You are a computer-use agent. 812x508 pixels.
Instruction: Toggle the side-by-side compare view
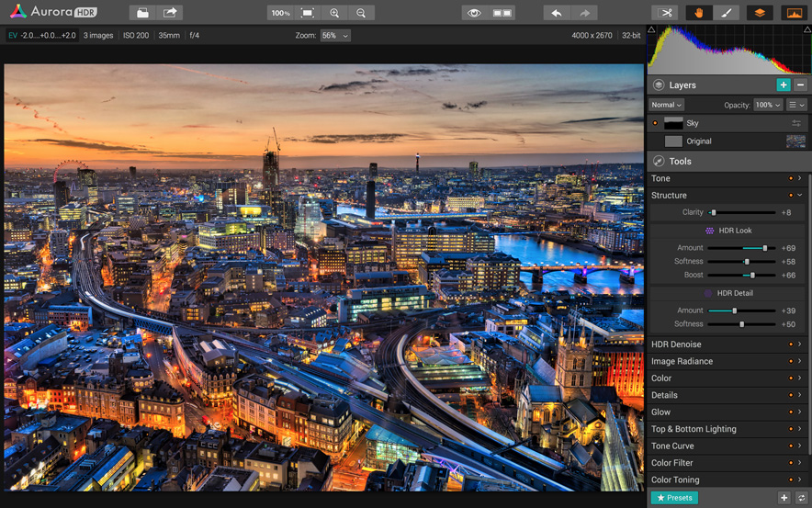[x=502, y=13]
